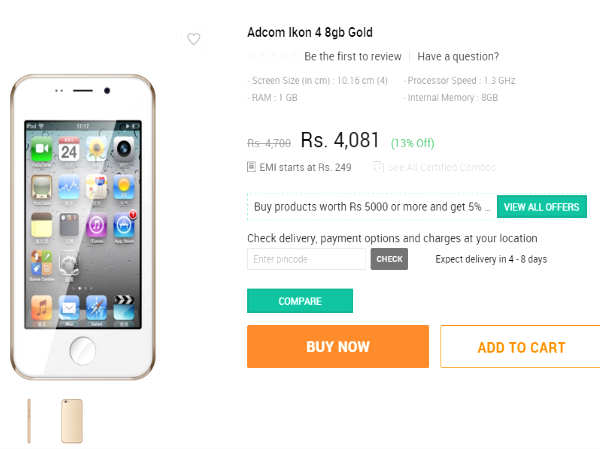
Task: Add product to wishlist with heart icon
Action: [x=194, y=39]
